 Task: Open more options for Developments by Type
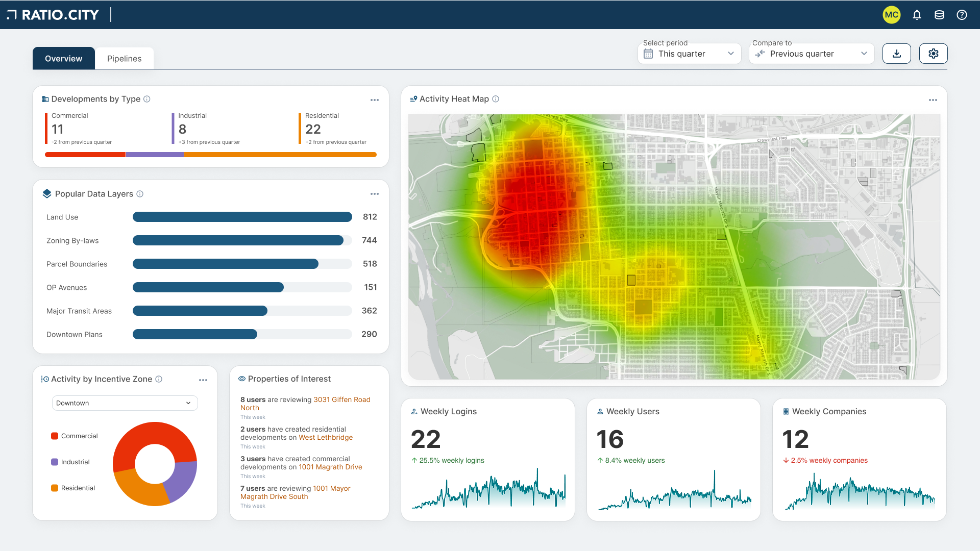tap(375, 100)
